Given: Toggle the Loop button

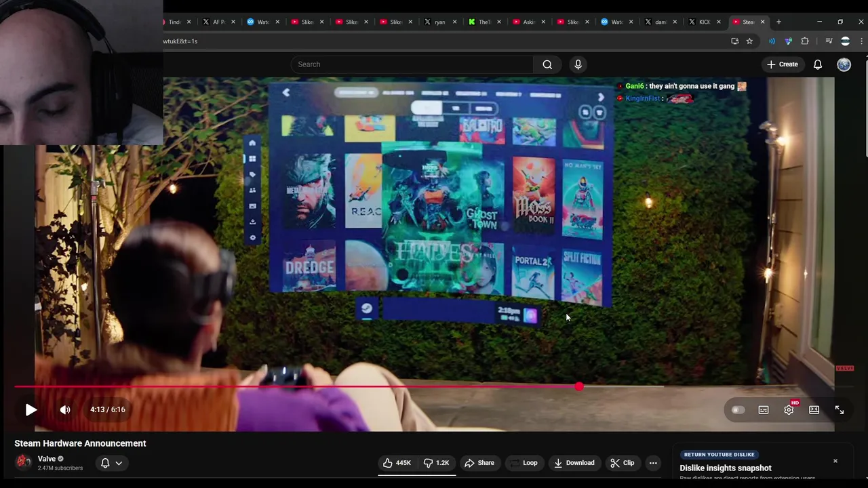Looking at the screenshot, I should [524, 463].
